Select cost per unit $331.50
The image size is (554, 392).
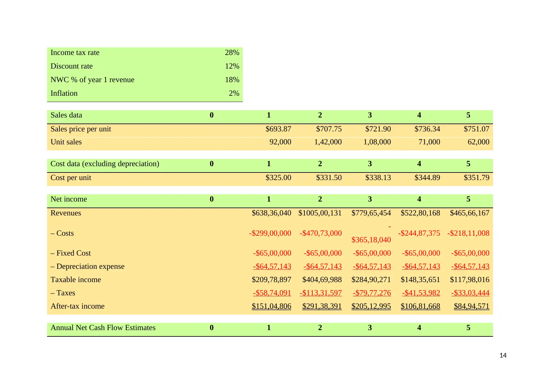(329, 178)
